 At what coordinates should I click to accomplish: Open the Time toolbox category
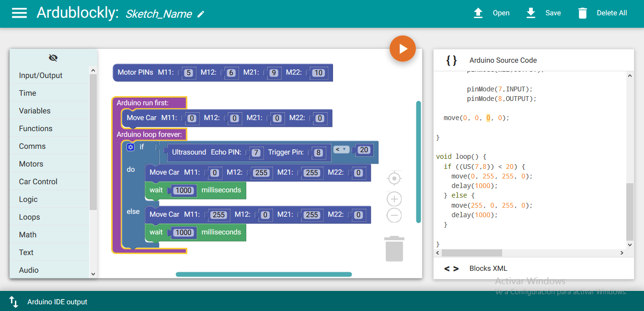pyautogui.click(x=50, y=93)
